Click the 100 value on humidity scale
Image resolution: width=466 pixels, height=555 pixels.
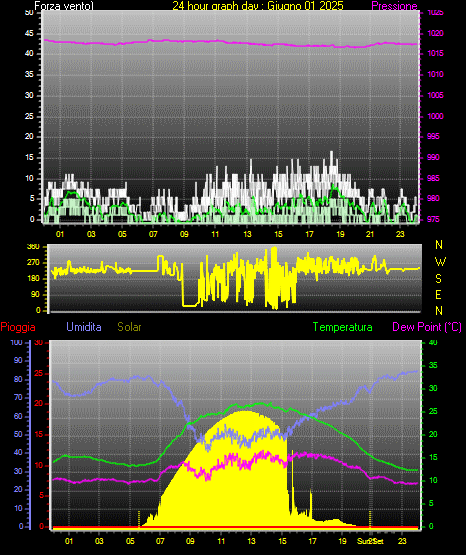(x=17, y=343)
